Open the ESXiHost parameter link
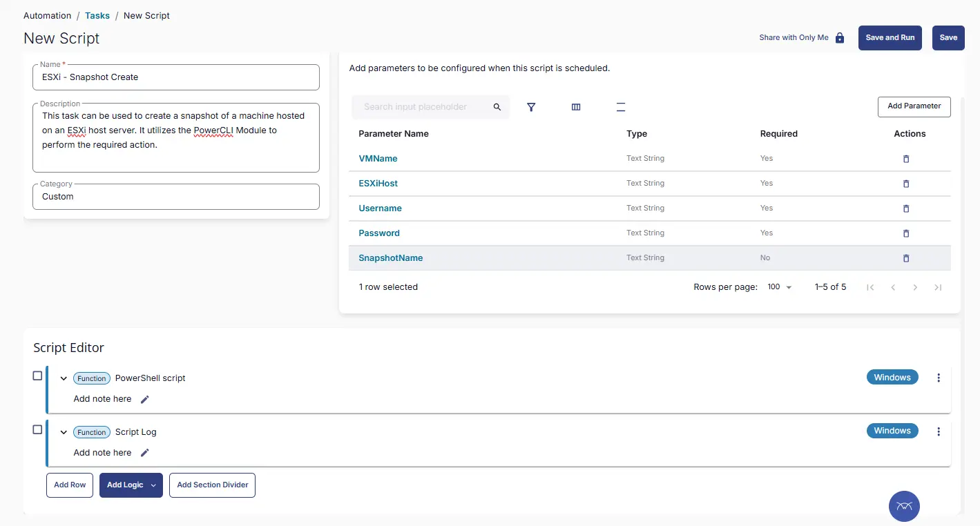Screen dimensions: 980x526 pyautogui.click(x=378, y=184)
